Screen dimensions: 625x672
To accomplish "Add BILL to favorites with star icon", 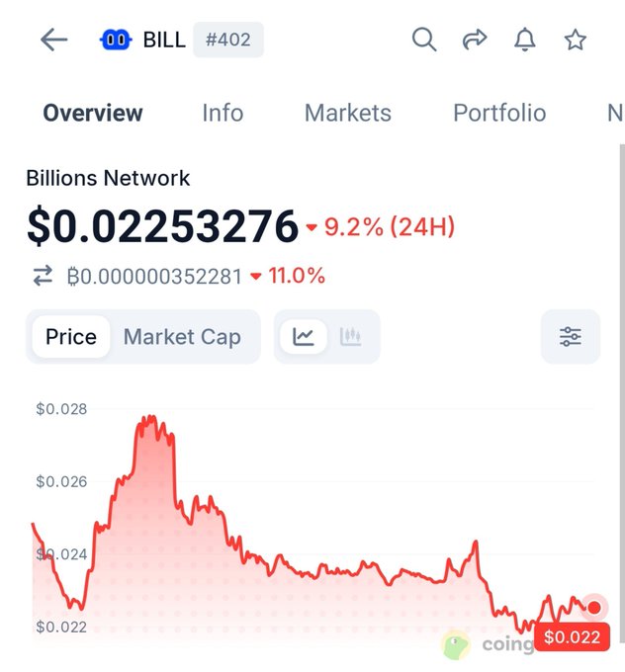I will point(575,40).
